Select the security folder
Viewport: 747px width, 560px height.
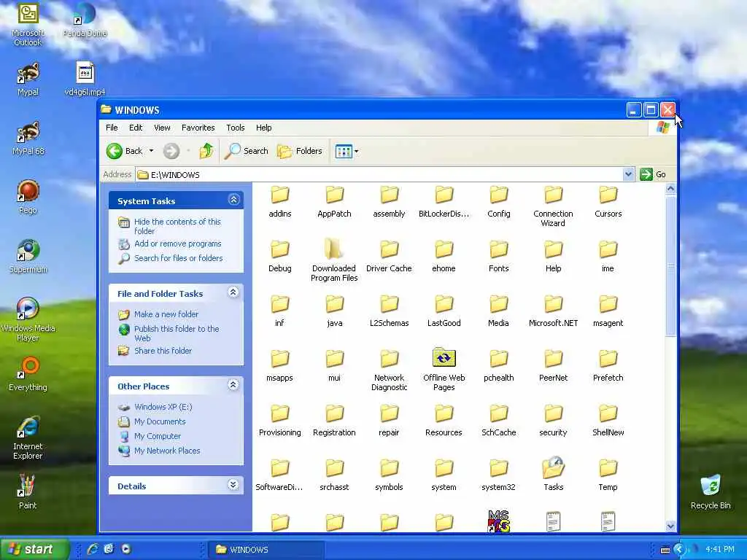pos(553,421)
